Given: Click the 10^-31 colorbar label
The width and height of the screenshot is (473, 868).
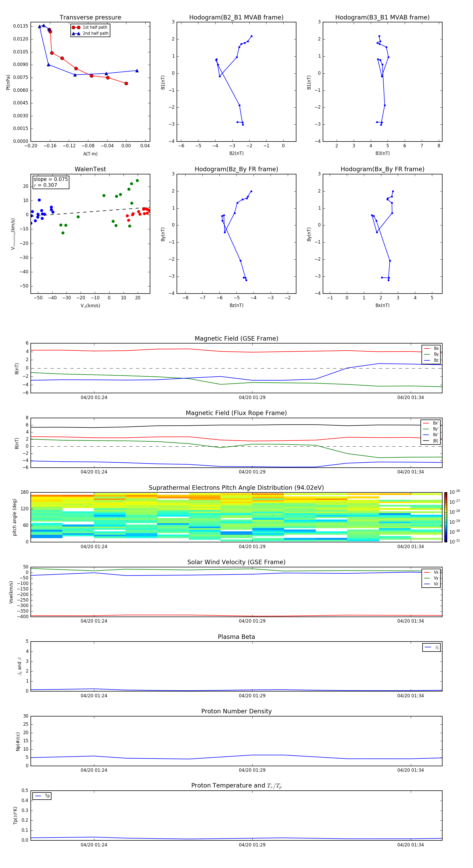Looking at the screenshot, I should (455, 542).
